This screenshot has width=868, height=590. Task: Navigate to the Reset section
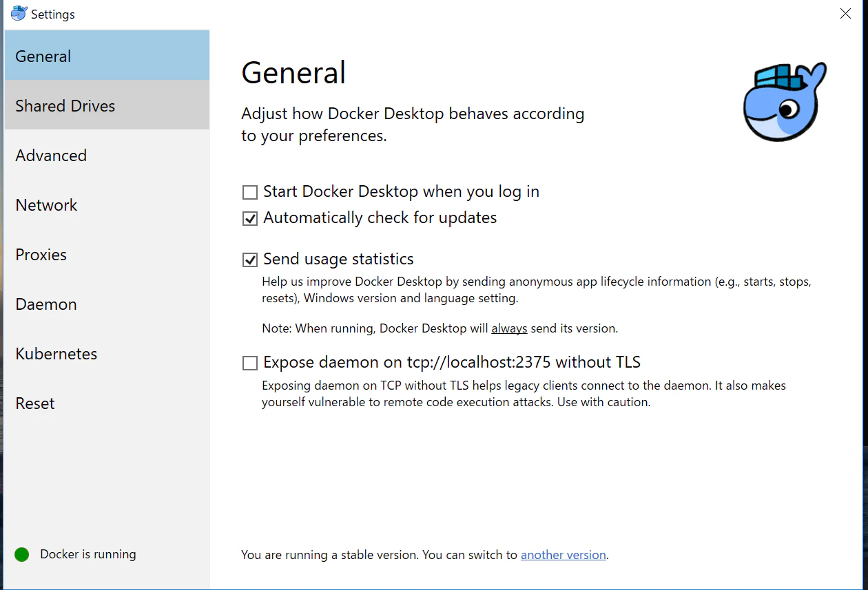(x=107, y=403)
